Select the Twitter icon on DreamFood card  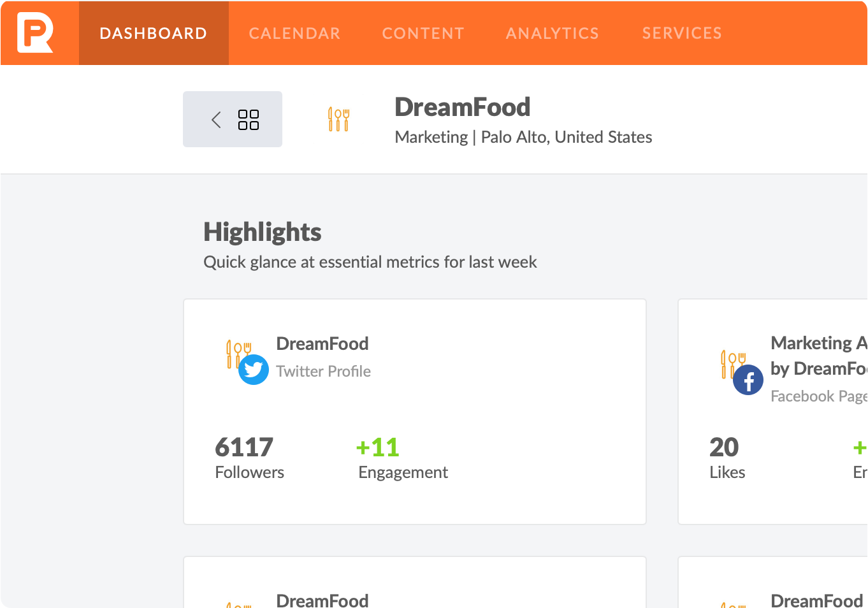[x=254, y=369]
